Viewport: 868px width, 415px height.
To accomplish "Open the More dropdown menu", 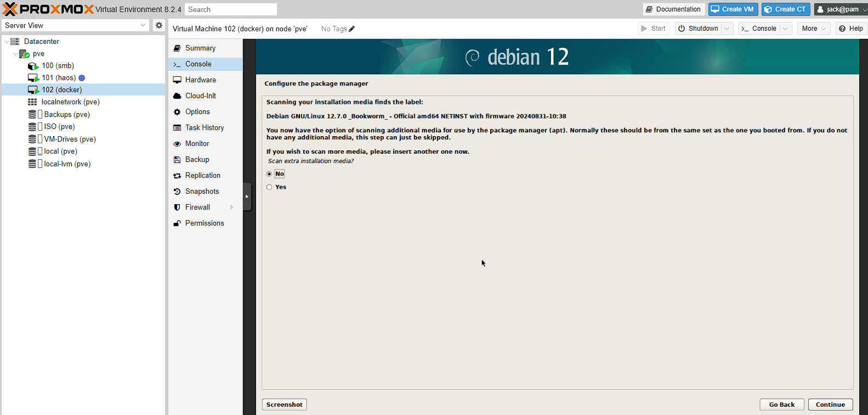I will click(814, 29).
